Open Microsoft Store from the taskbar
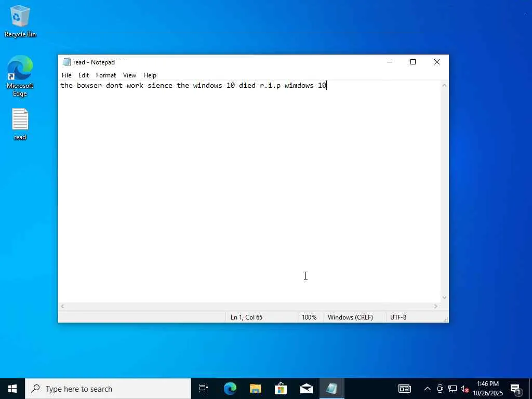The height and width of the screenshot is (399, 532). click(281, 389)
